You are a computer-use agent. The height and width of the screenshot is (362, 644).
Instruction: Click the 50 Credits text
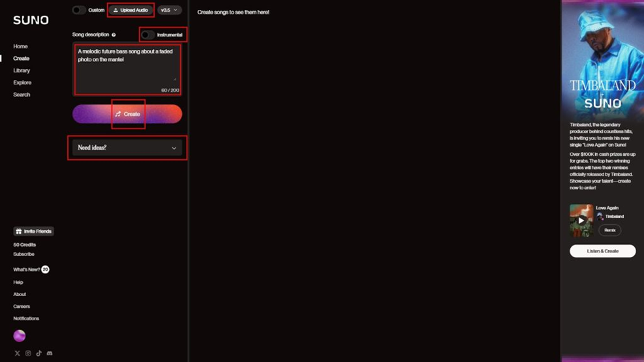25,245
